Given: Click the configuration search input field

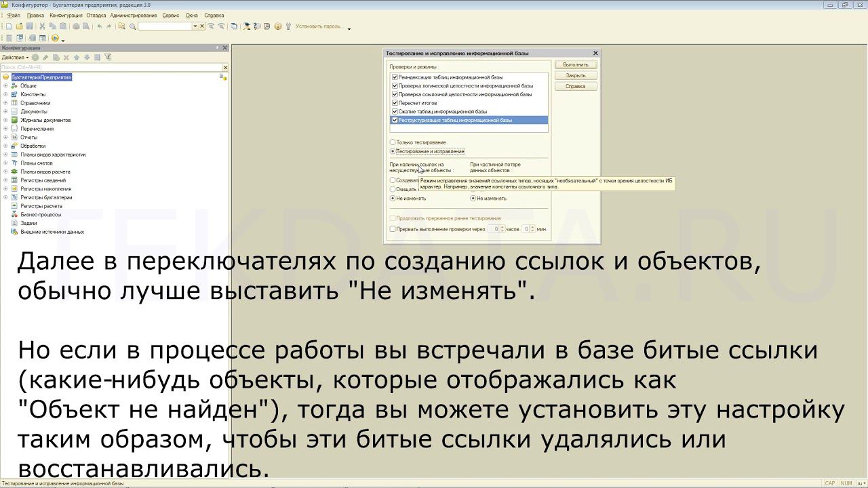Looking at the screenshot, I should 111,67.
